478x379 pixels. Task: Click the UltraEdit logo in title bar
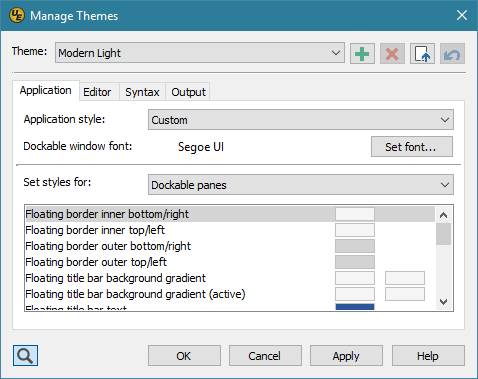17,15
